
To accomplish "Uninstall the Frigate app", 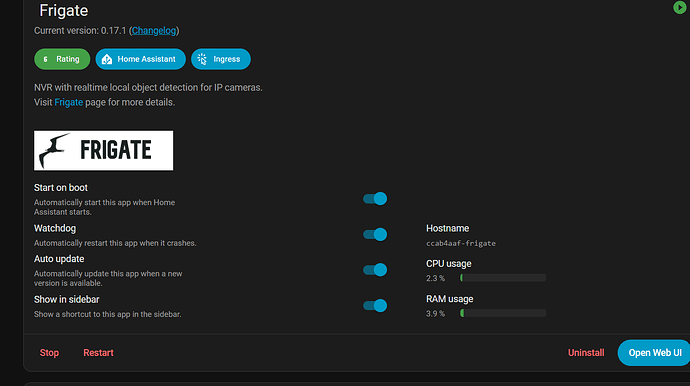I will [x=586, y=353].
